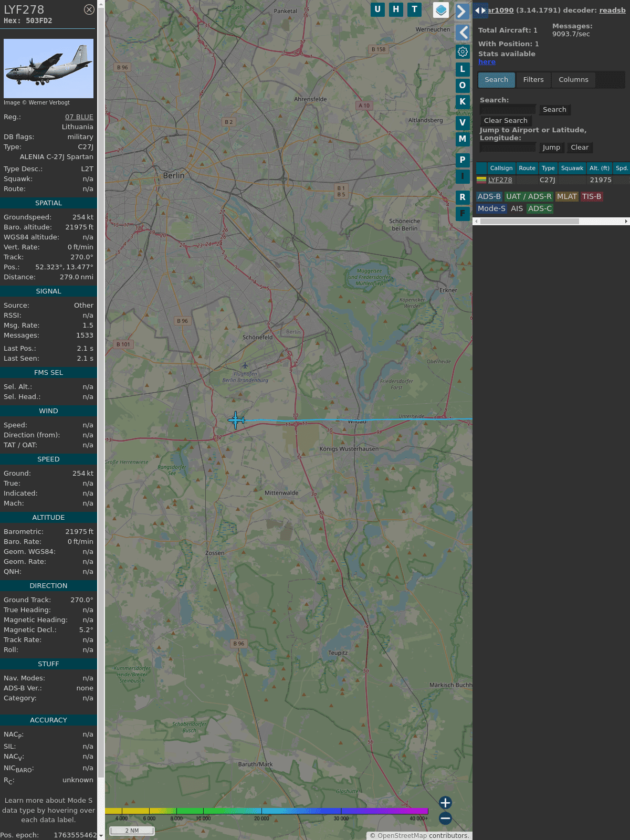Screen dimensions: 630x840
Task: Toggle the K map option button
Action: tap(463, 102)
